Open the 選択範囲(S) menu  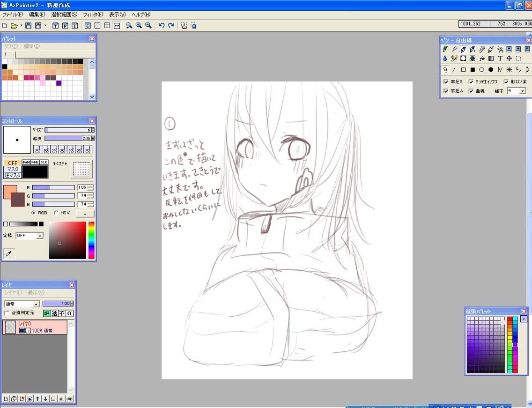[x=64, y=15]
